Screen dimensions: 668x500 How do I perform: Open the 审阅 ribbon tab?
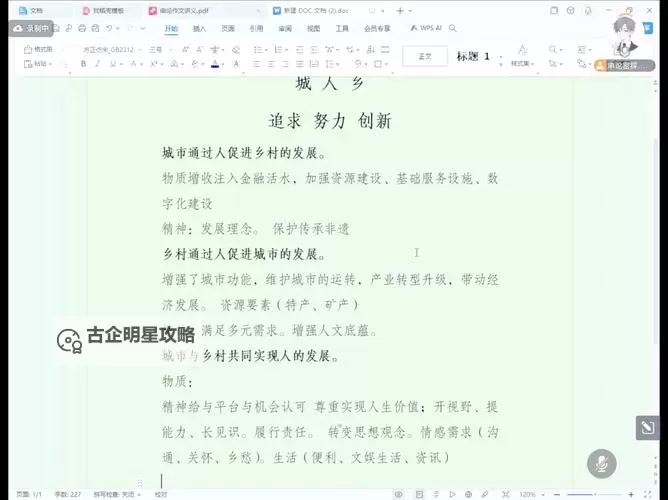pos(285,29)
